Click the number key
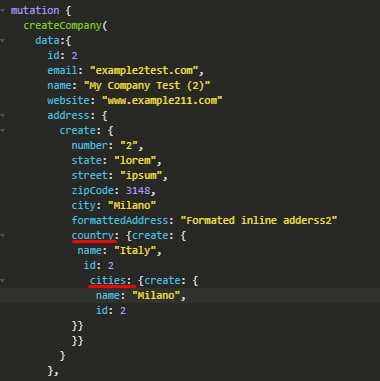This screenshot has height=381, width=380. (x=89, y=145)
